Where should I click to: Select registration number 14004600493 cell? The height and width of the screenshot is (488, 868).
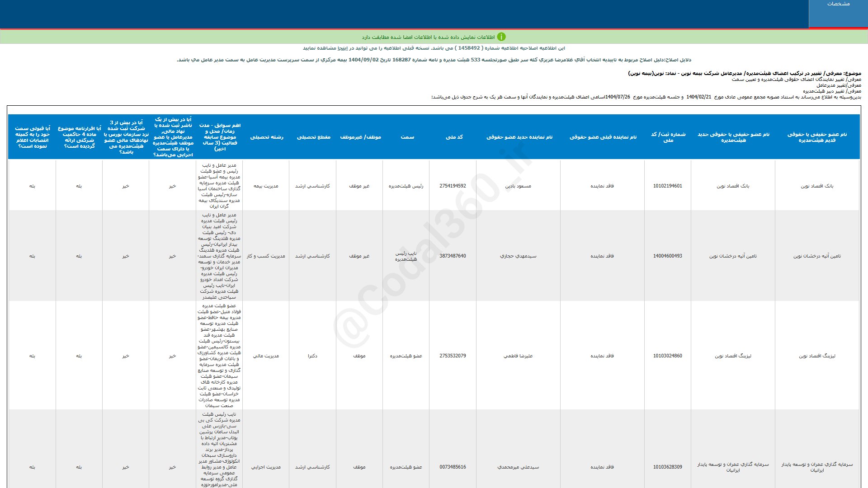tap(668, 256)
